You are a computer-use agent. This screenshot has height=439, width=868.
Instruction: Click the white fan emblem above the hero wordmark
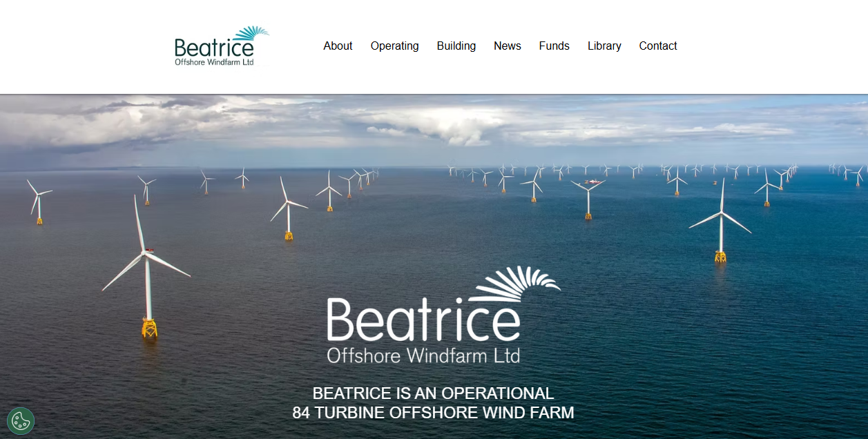519,280
